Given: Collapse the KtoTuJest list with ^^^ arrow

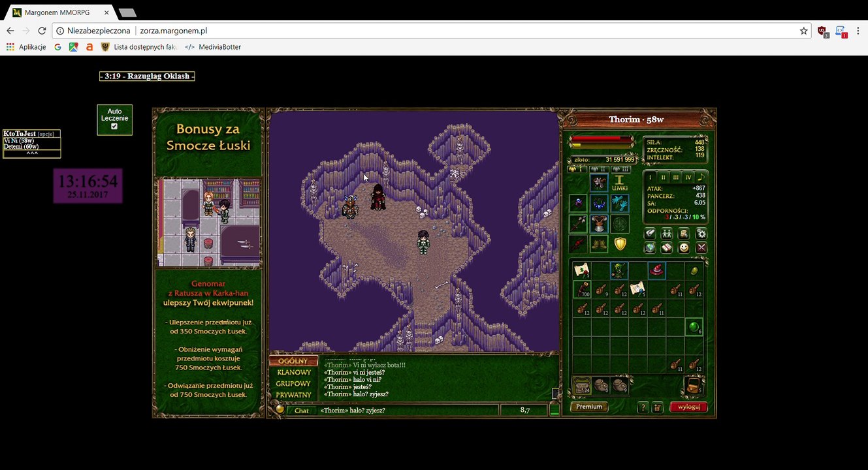Looking at the screenshot, I should coord(32,153).
